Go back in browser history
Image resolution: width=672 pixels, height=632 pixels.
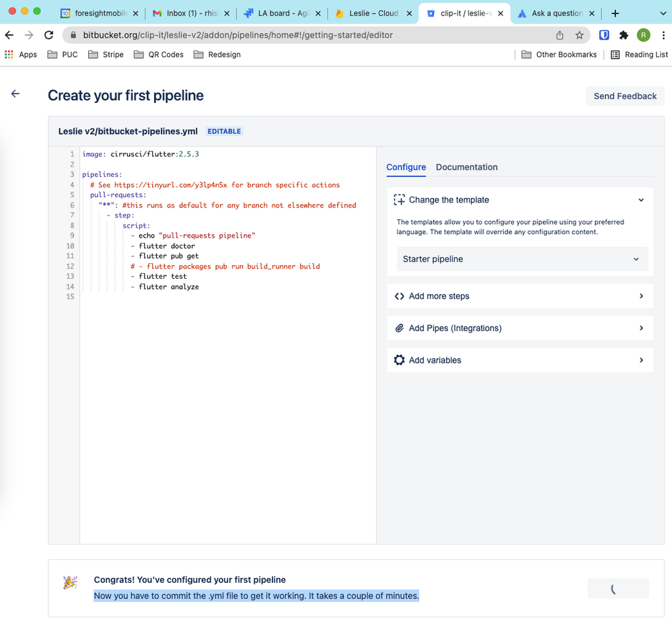(9, 35)
